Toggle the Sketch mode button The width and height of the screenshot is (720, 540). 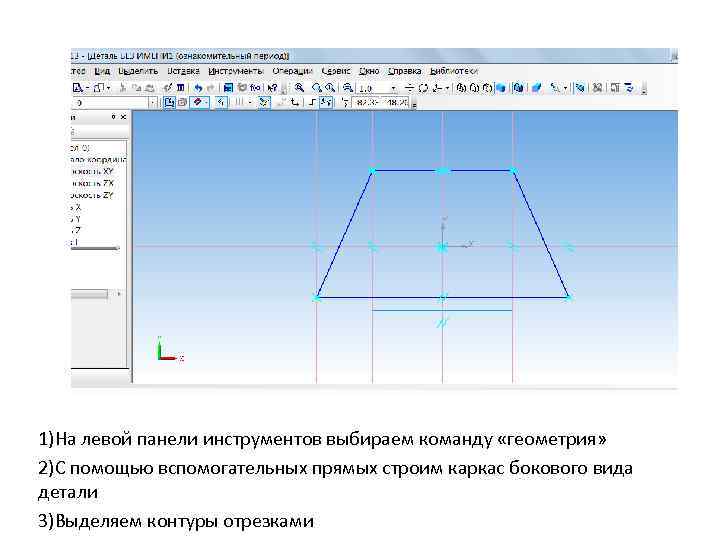[x=169, y=102]
